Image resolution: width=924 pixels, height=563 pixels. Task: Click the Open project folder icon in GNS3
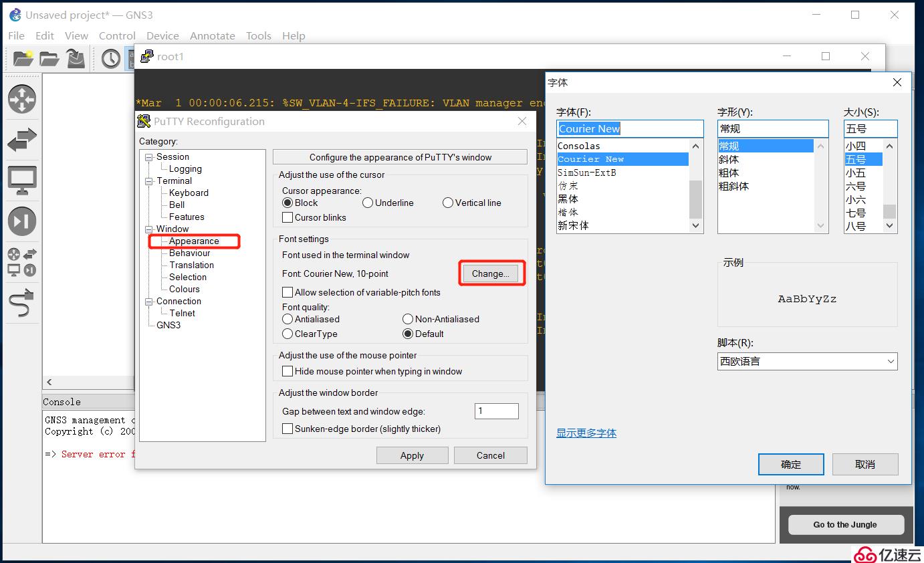[49, 59]
